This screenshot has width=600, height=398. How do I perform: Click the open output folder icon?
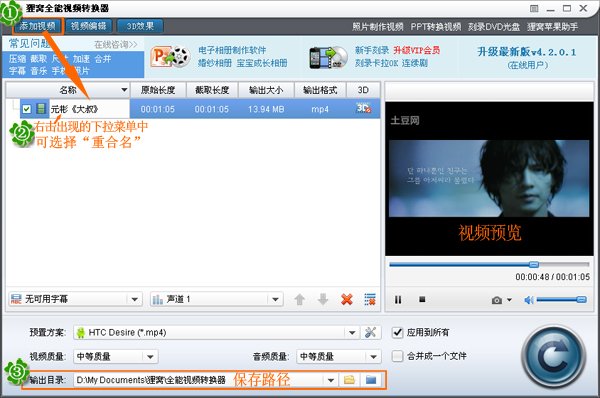tap(371, 380)
